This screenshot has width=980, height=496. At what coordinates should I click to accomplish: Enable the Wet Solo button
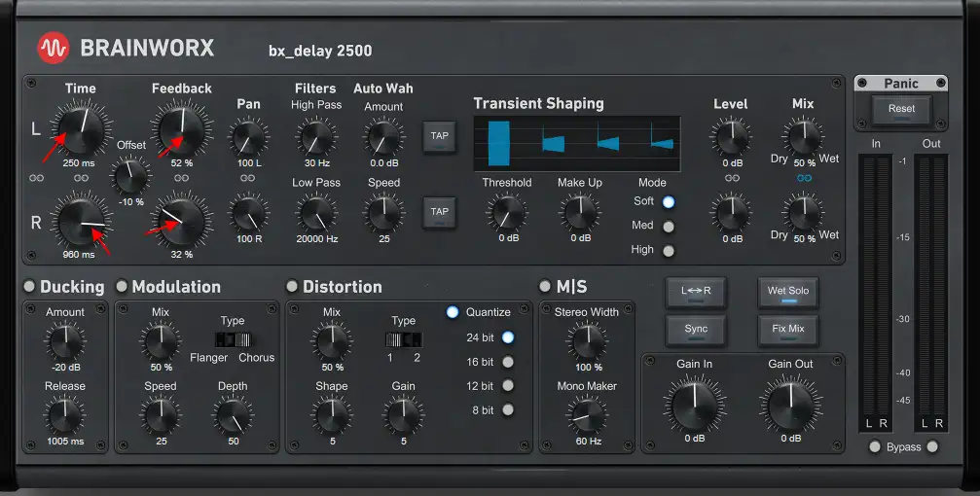click(x=788, y=293)
